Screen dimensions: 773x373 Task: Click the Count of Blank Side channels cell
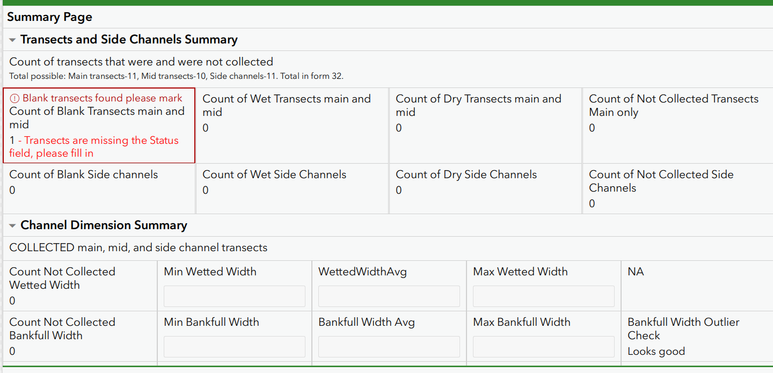(99, 189)
